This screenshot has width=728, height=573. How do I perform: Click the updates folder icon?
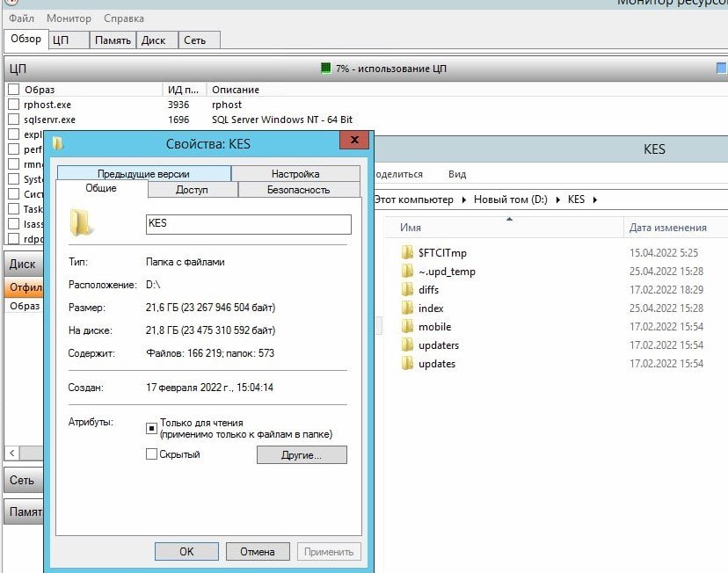point(407,364)
